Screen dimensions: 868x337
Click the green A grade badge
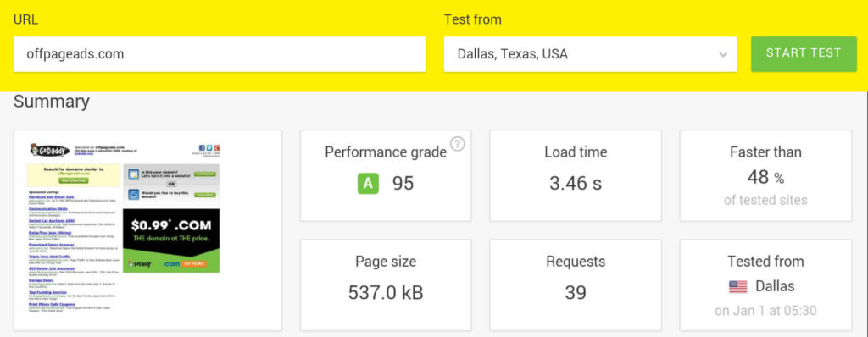pos(368,183)
